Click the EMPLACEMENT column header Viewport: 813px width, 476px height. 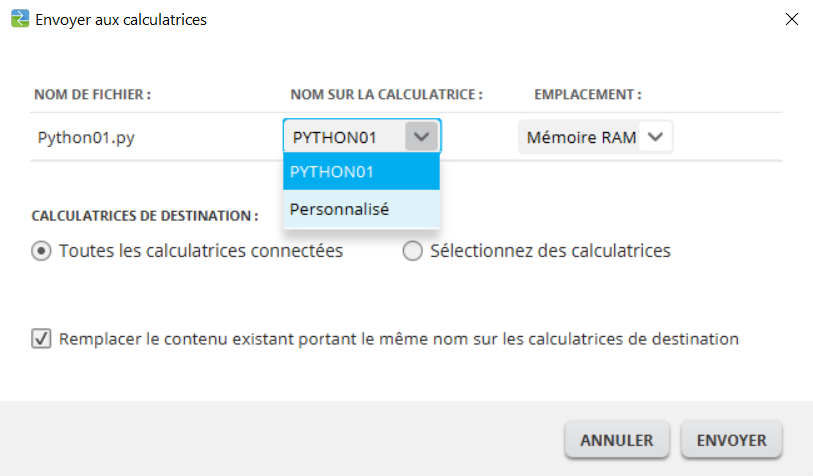pyautogui.click(x=587, y=95)
